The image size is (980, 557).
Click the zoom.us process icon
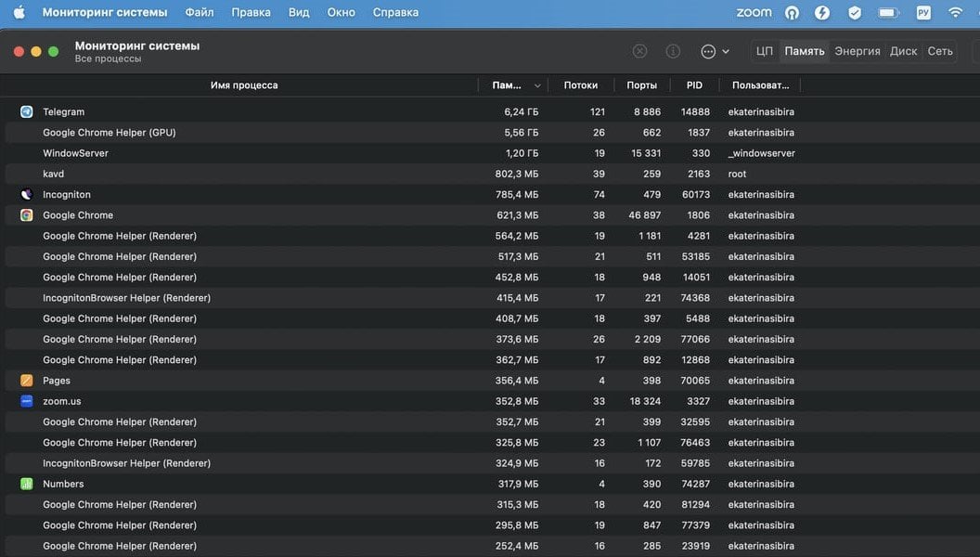pyautogui.click(x=26, y=401)
